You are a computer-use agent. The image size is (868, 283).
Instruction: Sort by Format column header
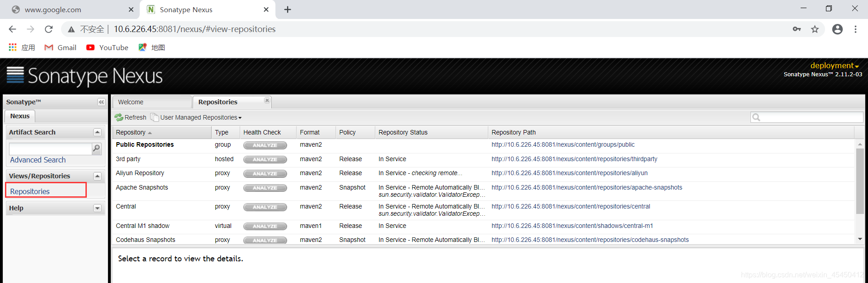pyautogui.click(x=316, y=132)
